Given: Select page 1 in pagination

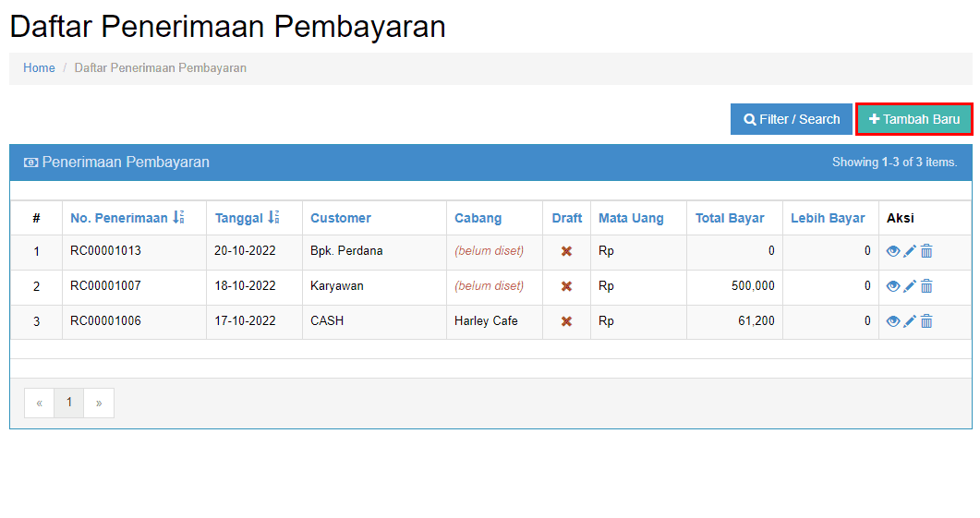Looking at the screenshot, I should click(68, 403).
